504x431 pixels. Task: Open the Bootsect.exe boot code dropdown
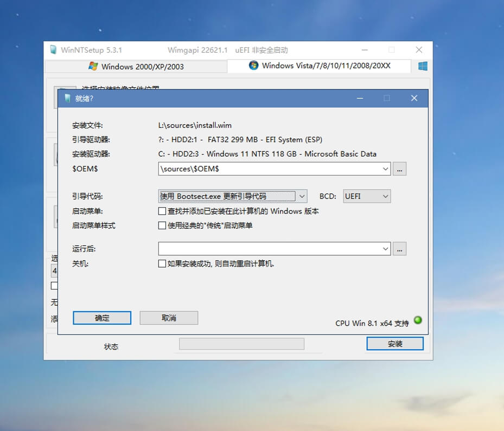302,196
